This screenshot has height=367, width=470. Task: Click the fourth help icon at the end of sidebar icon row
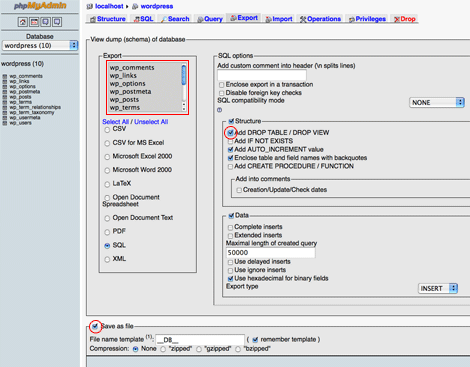(57, 22)
